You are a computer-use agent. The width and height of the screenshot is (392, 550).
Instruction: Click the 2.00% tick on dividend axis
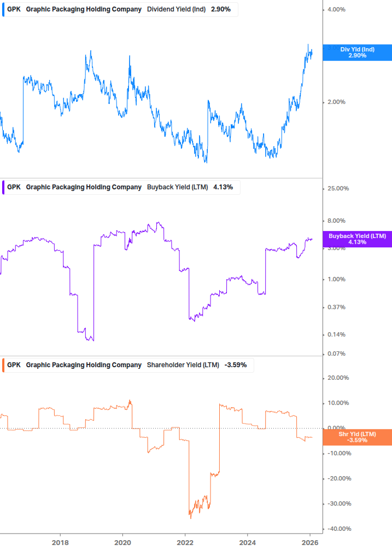tap(336, 102)
